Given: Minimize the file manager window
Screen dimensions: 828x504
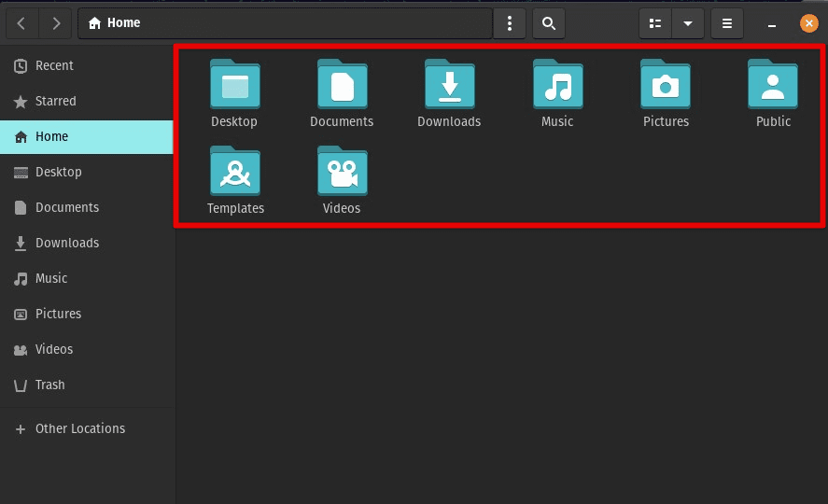Looking at the screenshot, I should point(771,24).
